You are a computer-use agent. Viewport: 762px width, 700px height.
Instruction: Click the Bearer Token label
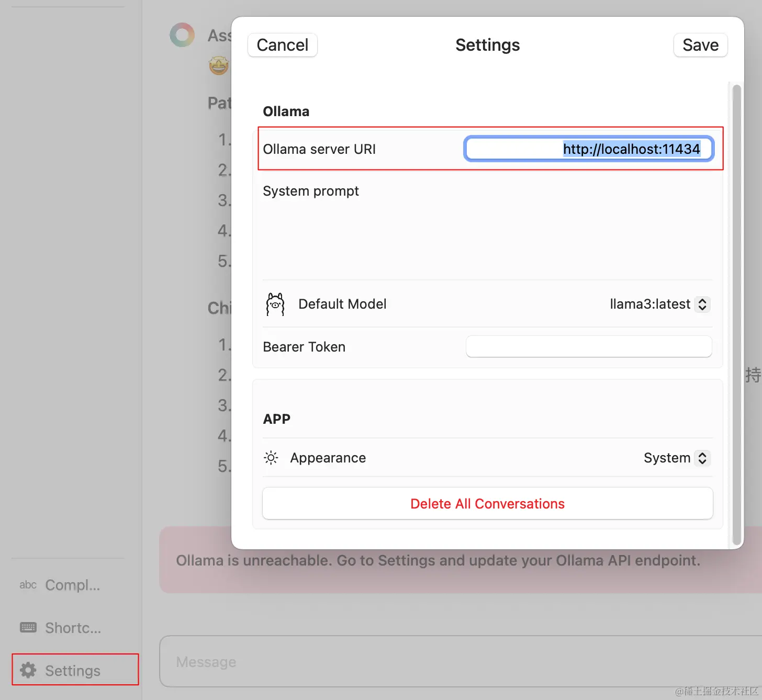click(x=304, y=347)
